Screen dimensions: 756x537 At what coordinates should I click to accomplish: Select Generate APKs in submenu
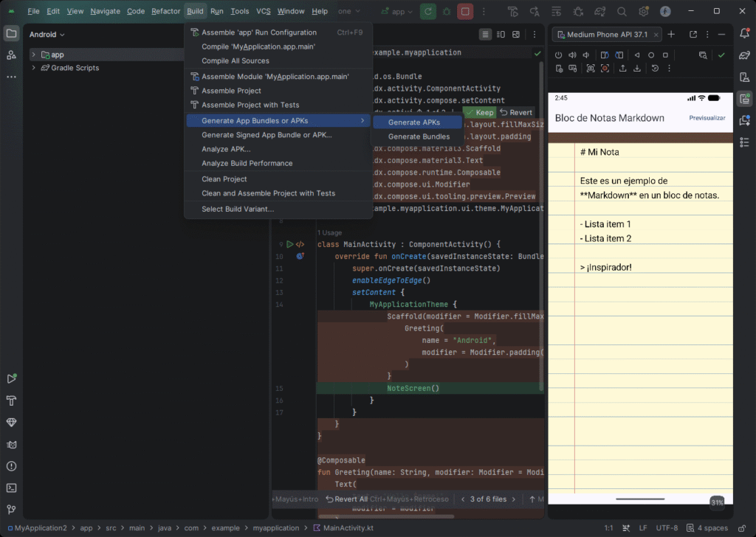coord(418,122)
